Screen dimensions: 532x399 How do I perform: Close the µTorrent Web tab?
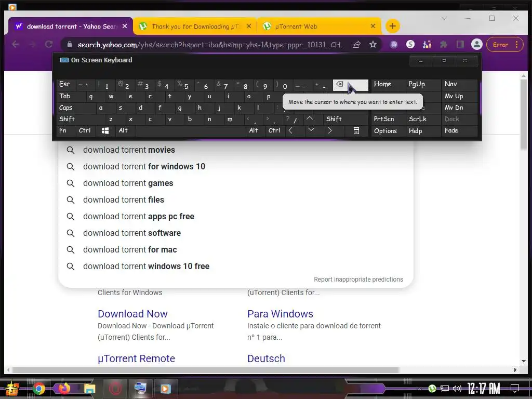pyautogui.click(x=373, y=26)
